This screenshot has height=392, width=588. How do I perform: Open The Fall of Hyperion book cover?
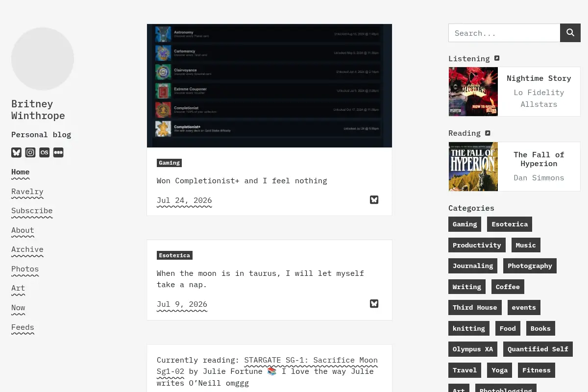tap(473, 167)
